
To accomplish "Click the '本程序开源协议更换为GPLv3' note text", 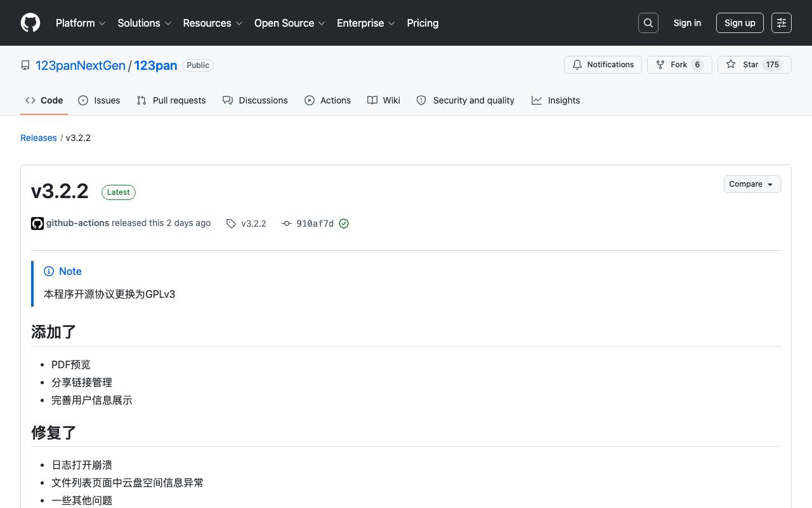I will (110, 294).
